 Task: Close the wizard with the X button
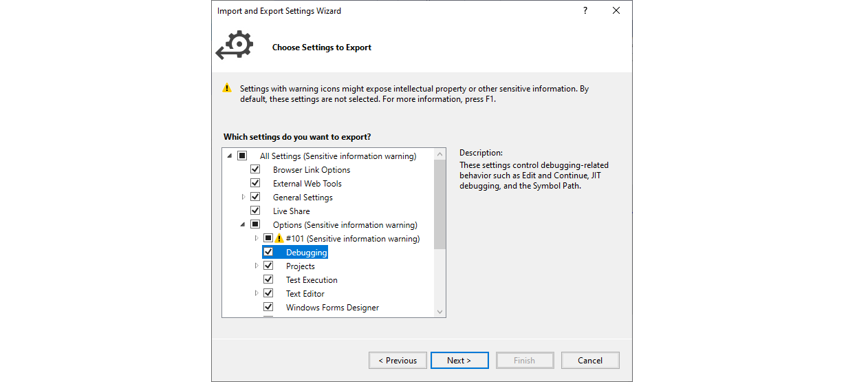point(616,11)
